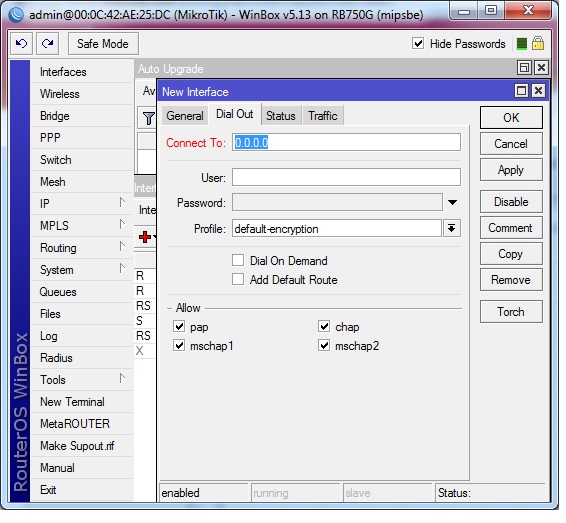
Task: Uncheck the mschap2 authentication option
Action: [x=324, y=345]
